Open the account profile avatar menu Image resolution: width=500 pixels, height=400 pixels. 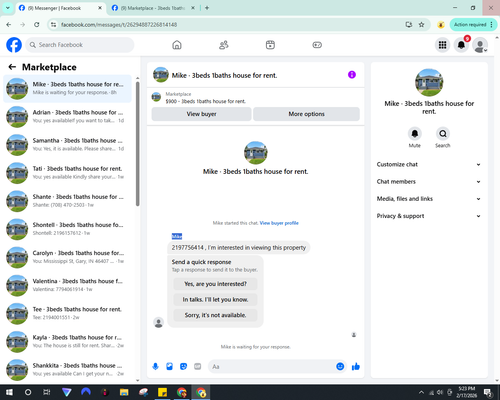click(x=480, y=45)
